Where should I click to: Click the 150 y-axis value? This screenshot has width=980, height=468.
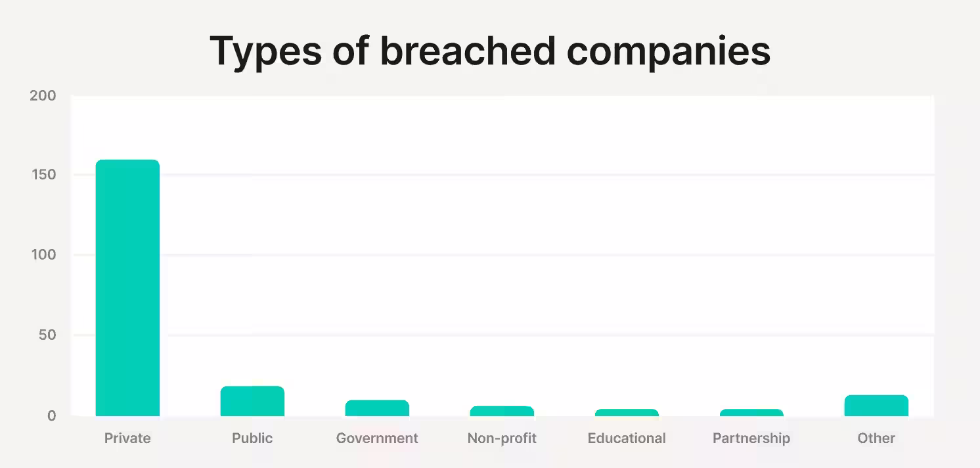coord(43,175)
